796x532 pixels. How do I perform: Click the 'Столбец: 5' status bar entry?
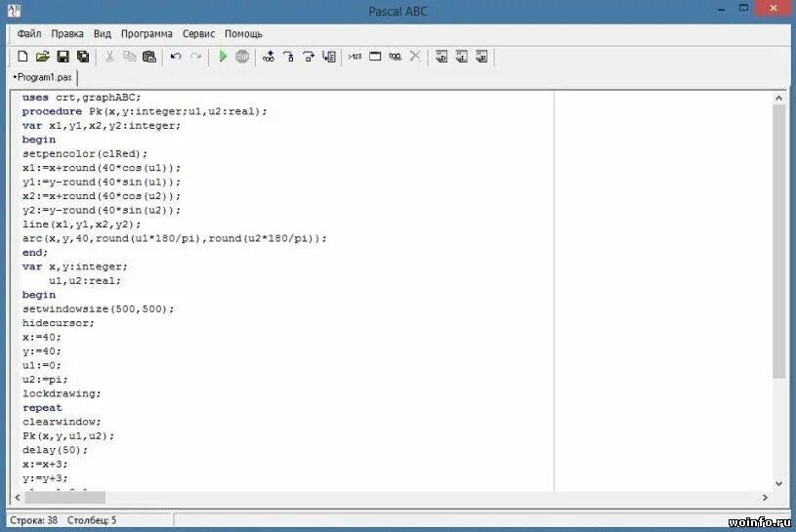coord(92,520)
